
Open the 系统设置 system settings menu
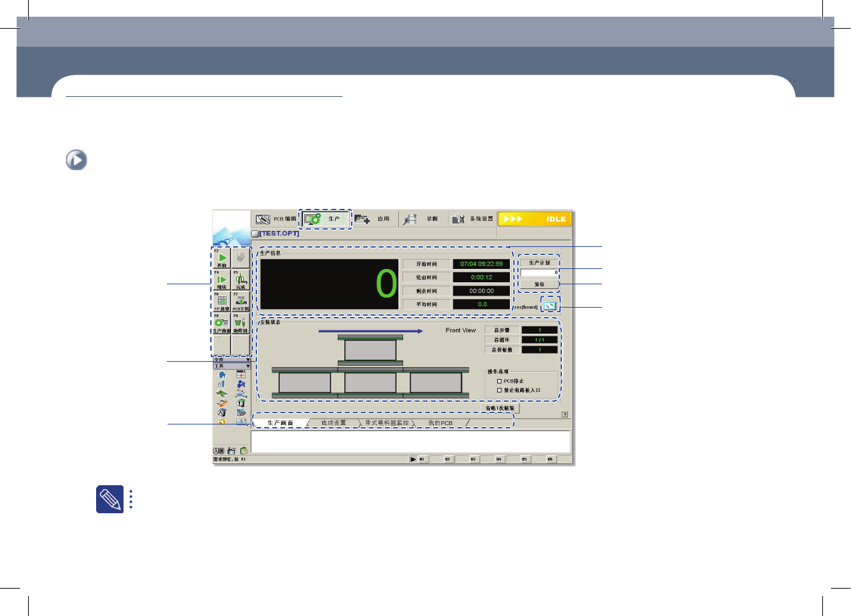(472, 218)
